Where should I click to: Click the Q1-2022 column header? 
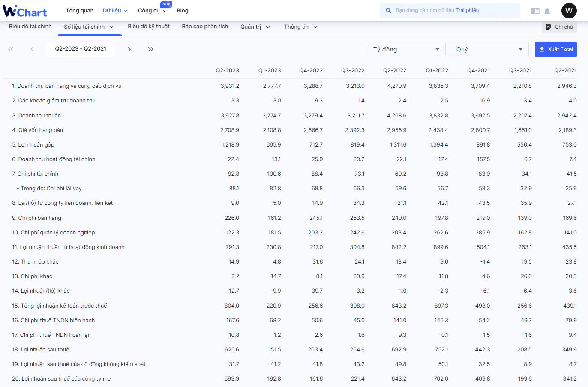click(x=437, y=70)
